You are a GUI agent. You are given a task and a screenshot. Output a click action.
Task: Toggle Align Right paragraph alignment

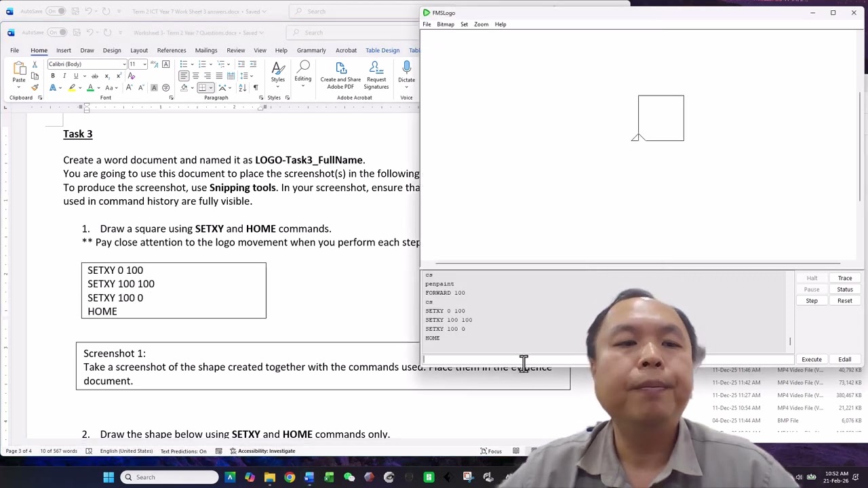[x=207, y=76]
